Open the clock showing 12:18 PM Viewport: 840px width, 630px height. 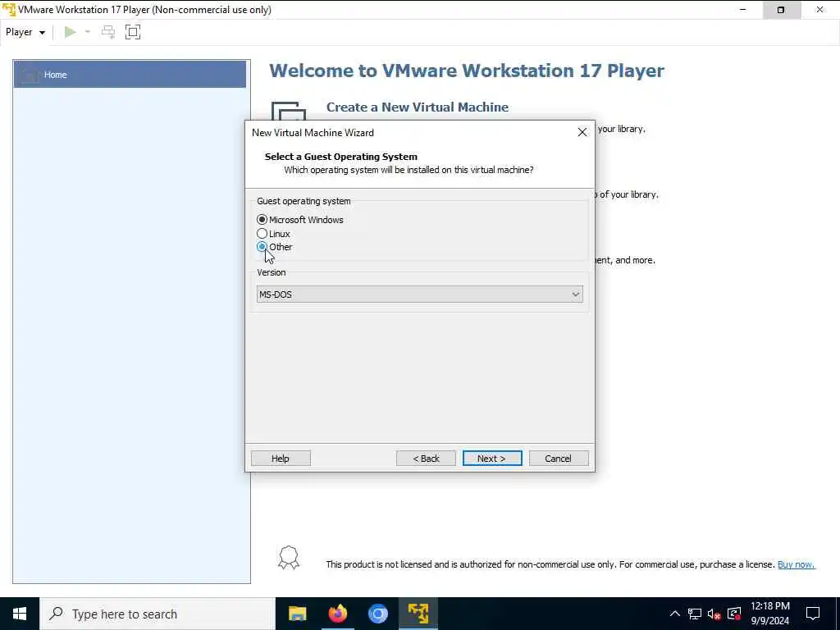[769, 614]
